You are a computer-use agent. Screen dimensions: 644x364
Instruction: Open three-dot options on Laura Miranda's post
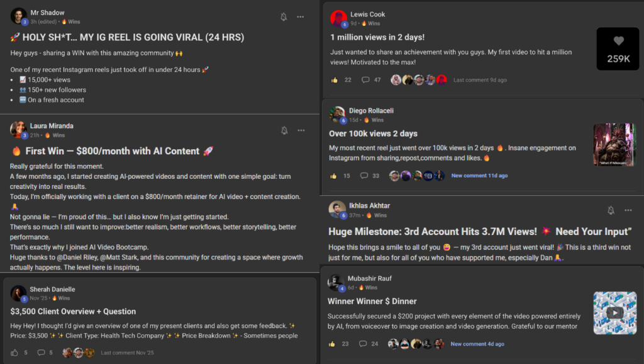coord(301,130)
